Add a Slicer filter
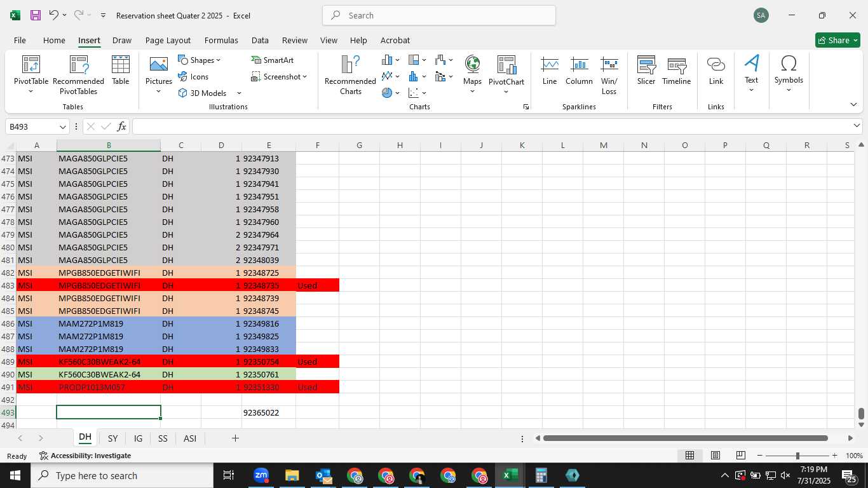Screen dimensions: 868x488 pyautogui.click(x=646, y=71)
